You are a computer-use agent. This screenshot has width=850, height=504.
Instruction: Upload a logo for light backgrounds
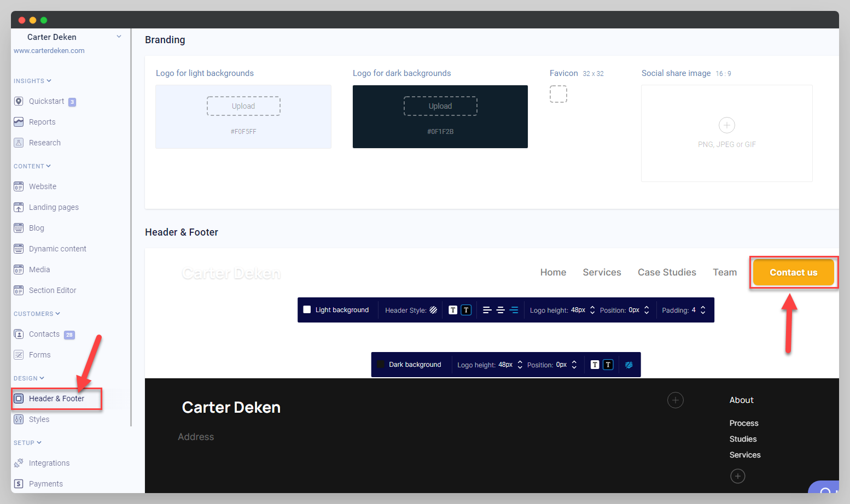coord(243,106)
